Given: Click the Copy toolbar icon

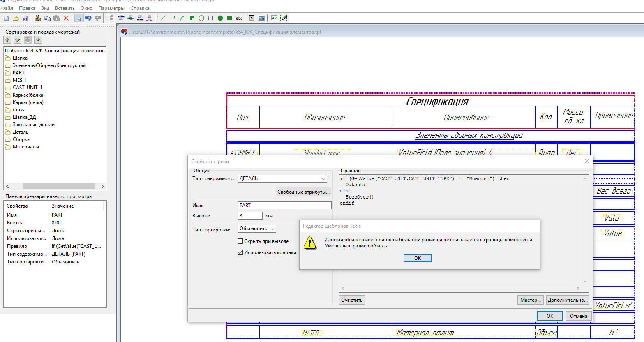Looking at the screenshot, I should (x=47, y=18).
